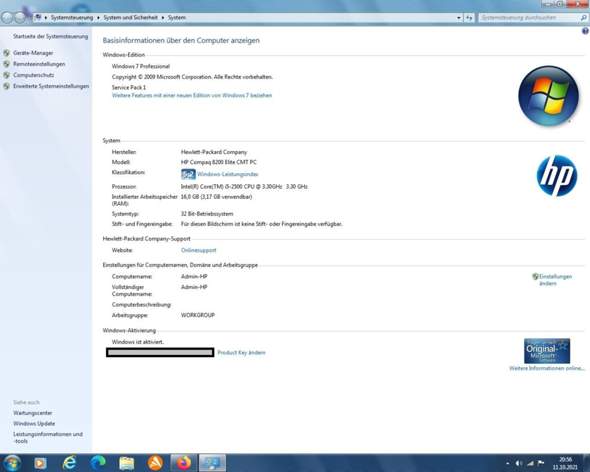Open the Windows-Leistungsindex link
This screenshot has width=590, height=472.
228,174
